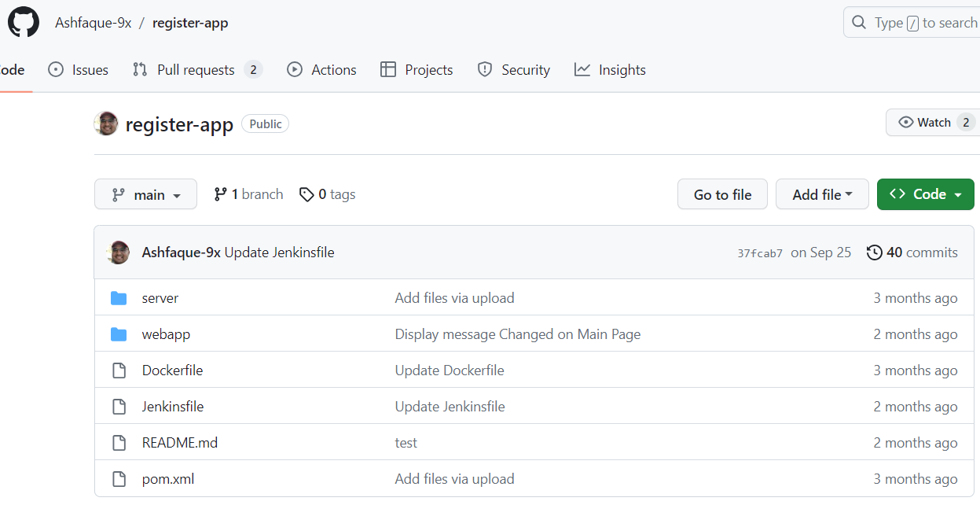Click the author avatar in commit row
The width and height of the screenshot is (980, 505).
119,252
